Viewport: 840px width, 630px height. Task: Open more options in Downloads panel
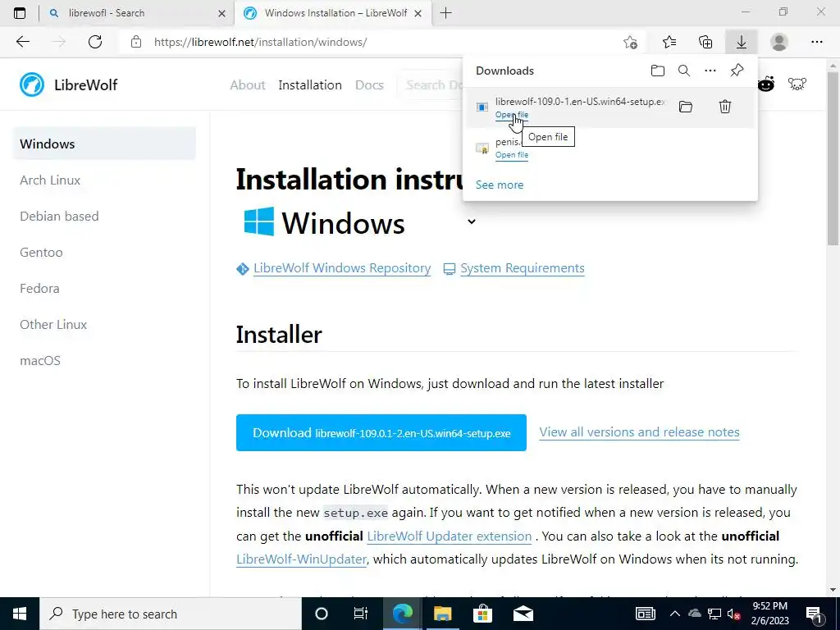coord(710,71)
